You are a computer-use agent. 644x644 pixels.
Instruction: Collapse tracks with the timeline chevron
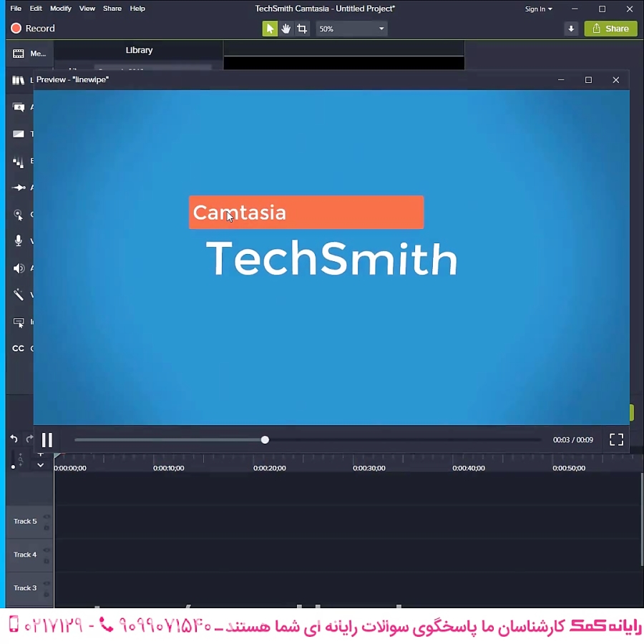tap(41, 465)
